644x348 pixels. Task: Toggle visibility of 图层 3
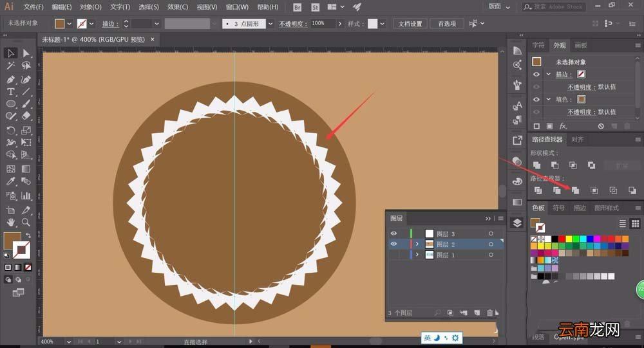point(393,234)
